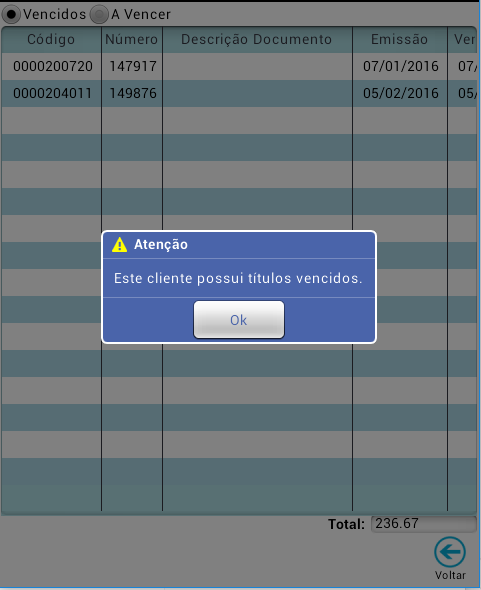Screen dimensions: 481x590
Task: Select the Vencidos radio button
Action: point(11,14)
